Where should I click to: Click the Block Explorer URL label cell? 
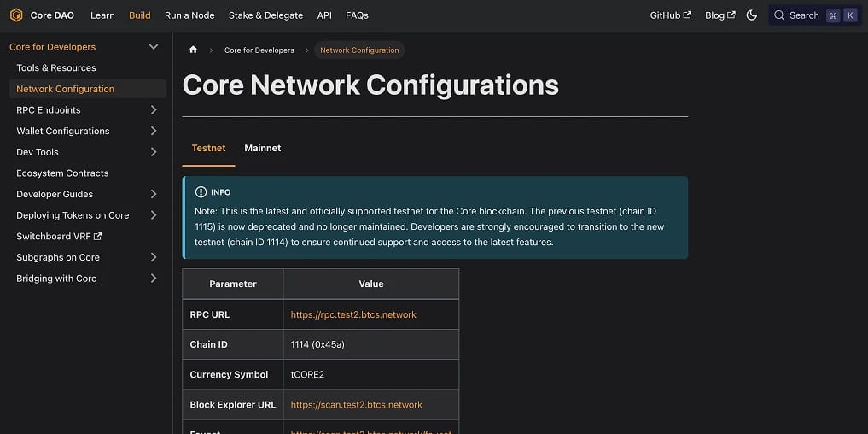[x=232, y=405]
